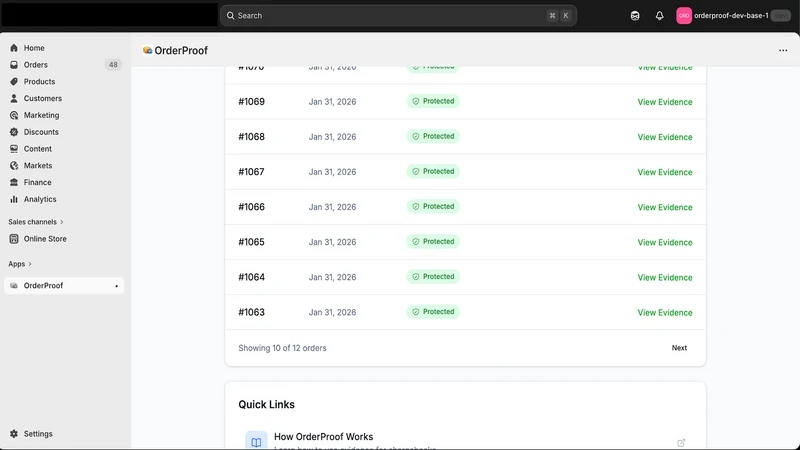
Task: Click the Content image icon
Action: pos(14,149)
